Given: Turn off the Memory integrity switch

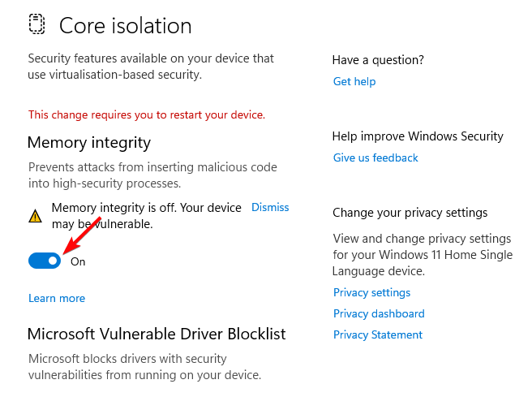Looking at the screenshot, I should coord(45,261).
